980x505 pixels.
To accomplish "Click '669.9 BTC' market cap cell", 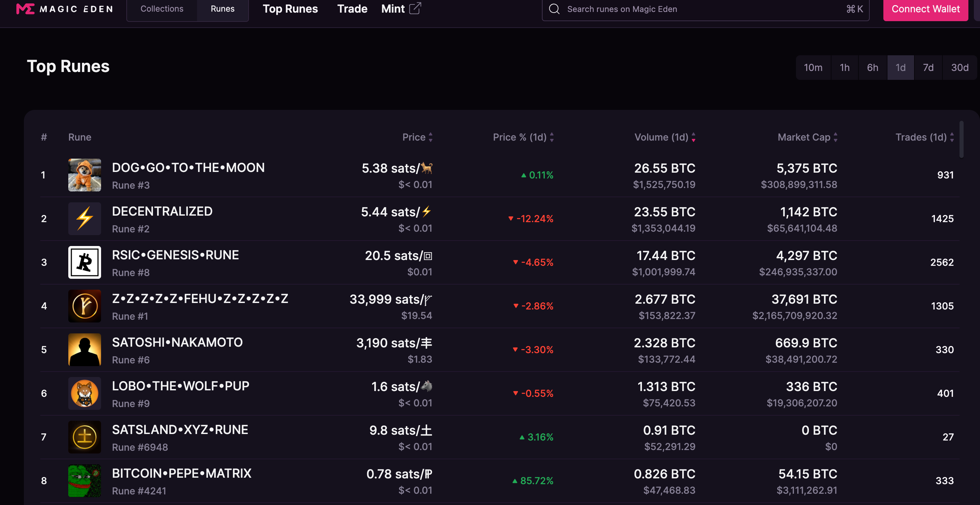I will (806, 343).
